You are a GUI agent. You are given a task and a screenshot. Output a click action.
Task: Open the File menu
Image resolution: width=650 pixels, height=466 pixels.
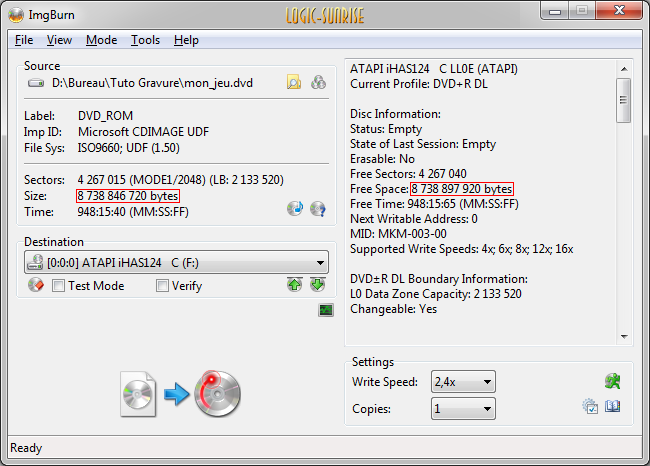(x=24, y=40)
